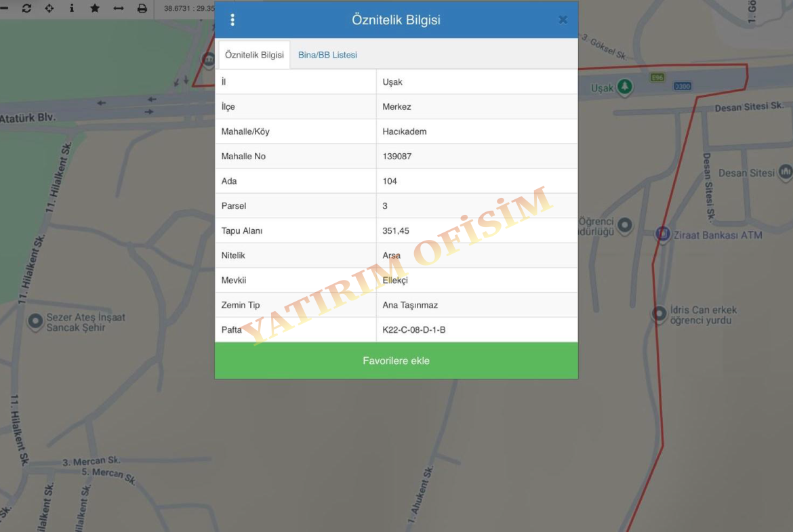Image resolution: width=793 pixels, height=532 pixels.
Task: Click the refresh icon in the map toolbar
Action: point(26,8)
